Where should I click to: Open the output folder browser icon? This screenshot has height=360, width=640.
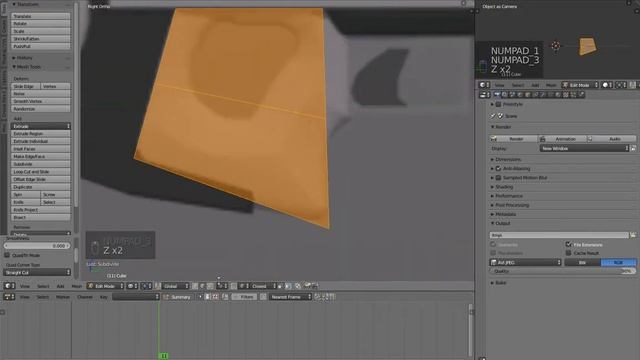pyautogui.click(x=633, y=235)
